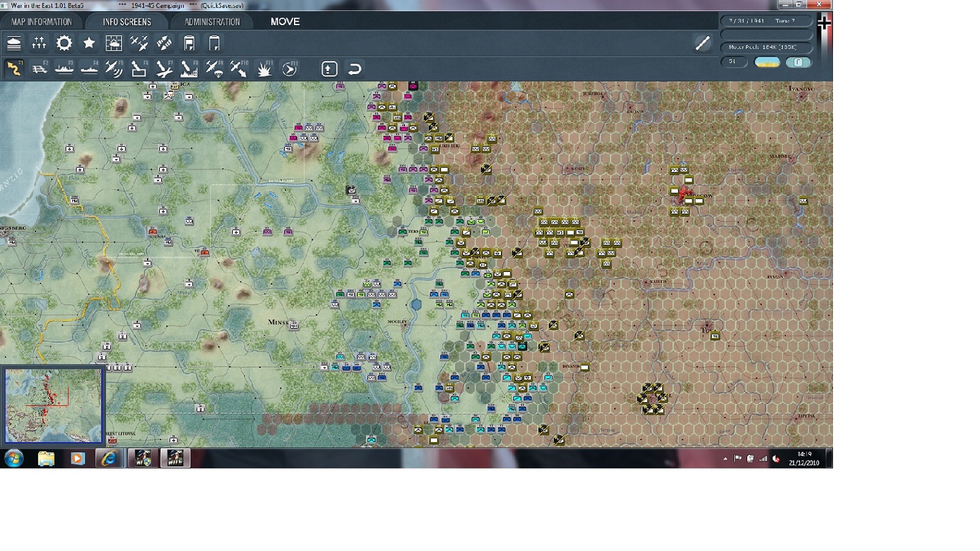Click the blank document icon in toolbar
980x551 pixels.
click(214, 43)
